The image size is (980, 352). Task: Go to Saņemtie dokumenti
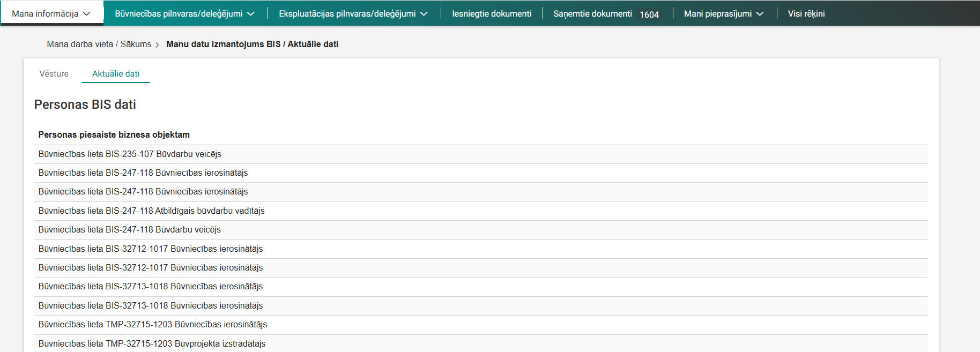point(592,13)
